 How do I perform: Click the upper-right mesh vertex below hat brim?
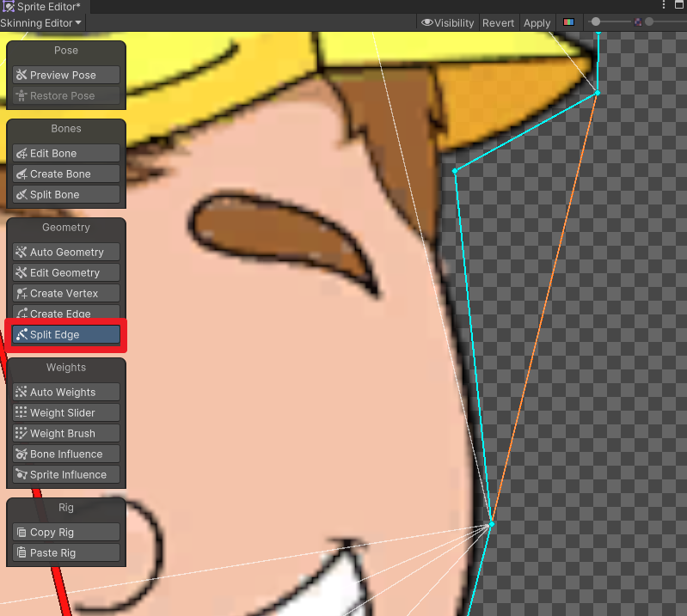click(598, 93)
